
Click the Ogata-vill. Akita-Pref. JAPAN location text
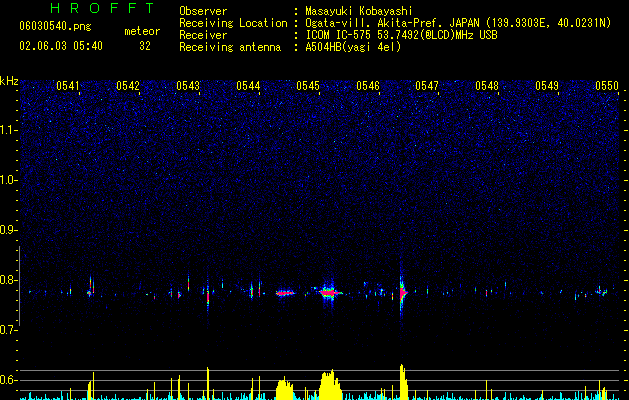(x=458, y=23)
